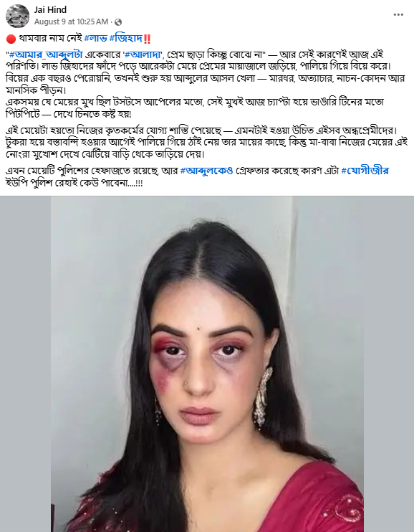Viewport: 414px width, 532px height.
Task: Click the paragraph beginning with একসময়
Action: click(195, 108)
